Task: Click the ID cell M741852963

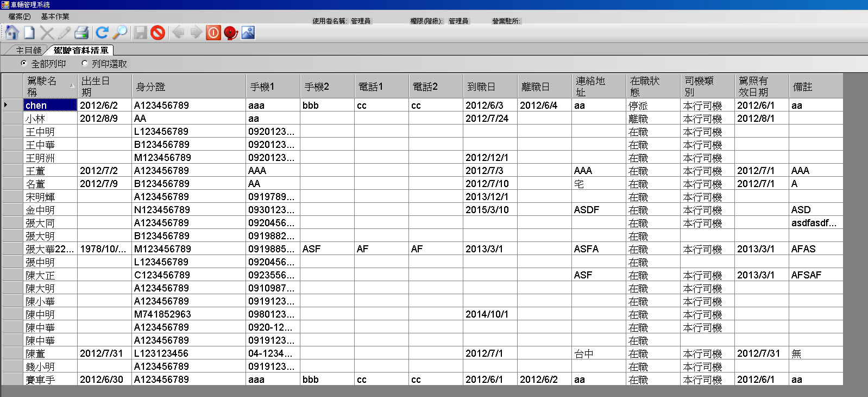Action: click(x=188, y=314)
